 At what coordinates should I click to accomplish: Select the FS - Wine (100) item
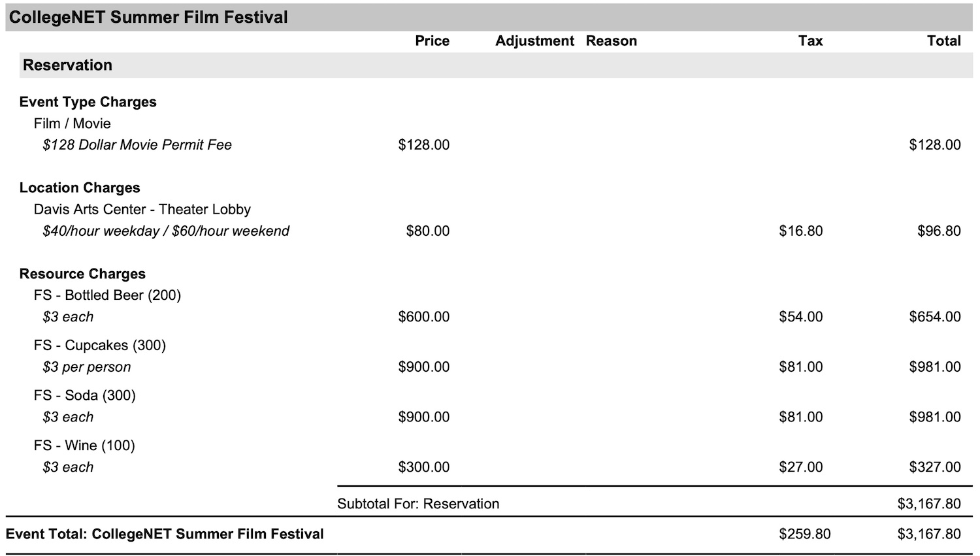coord(84,446)
